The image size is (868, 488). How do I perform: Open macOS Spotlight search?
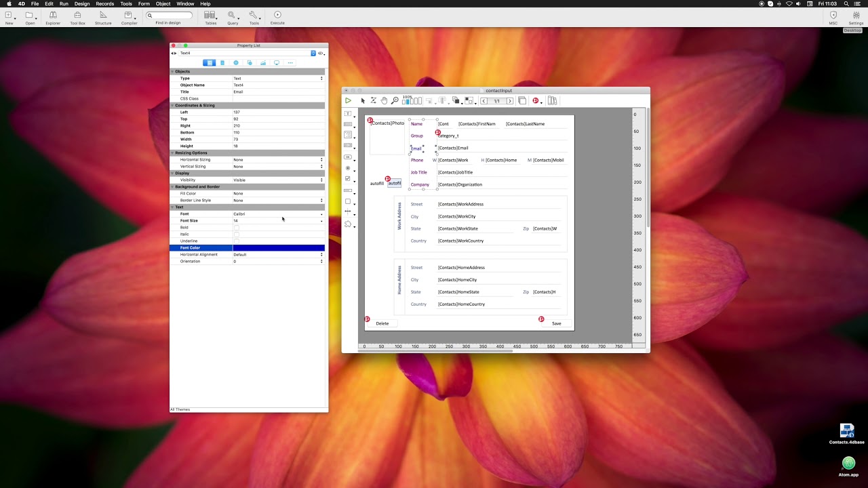pyautogui.click(x=846, y=3)
